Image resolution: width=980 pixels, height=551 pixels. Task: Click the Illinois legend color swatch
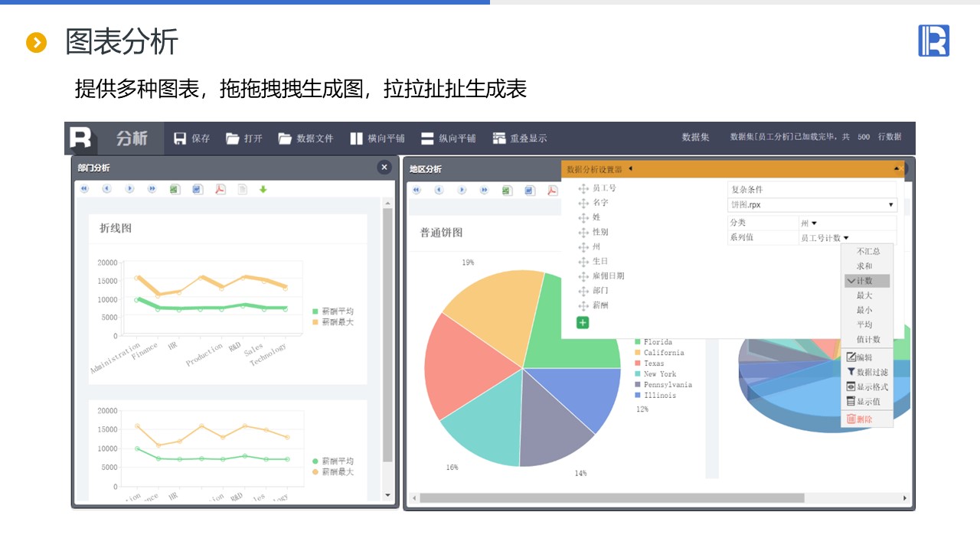(638, 396)
